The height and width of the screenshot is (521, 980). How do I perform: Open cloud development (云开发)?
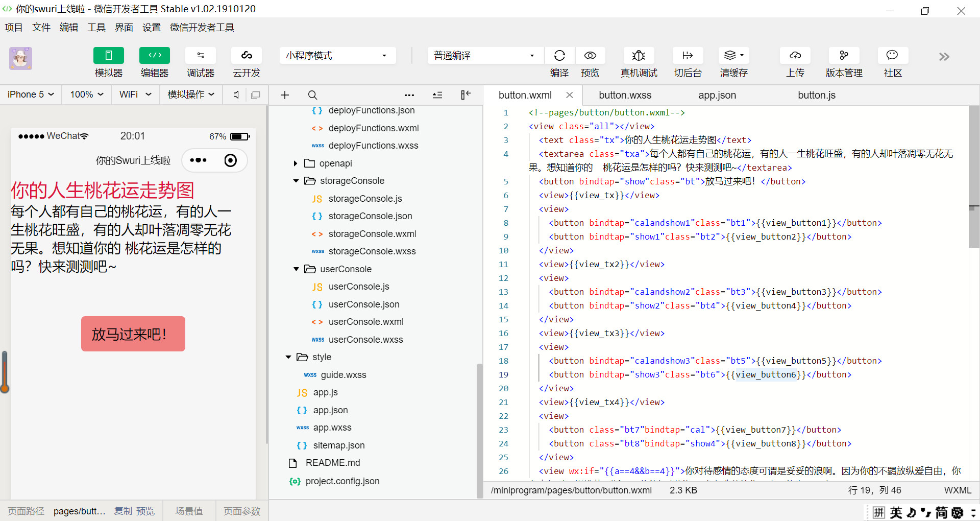pos(247,56)
